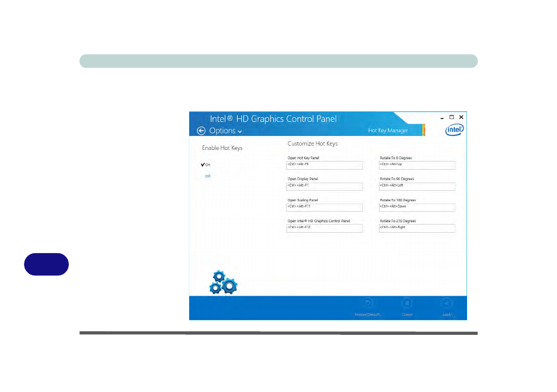
Task: Expand the Options dropdown menu
Action: click(225, 131)
